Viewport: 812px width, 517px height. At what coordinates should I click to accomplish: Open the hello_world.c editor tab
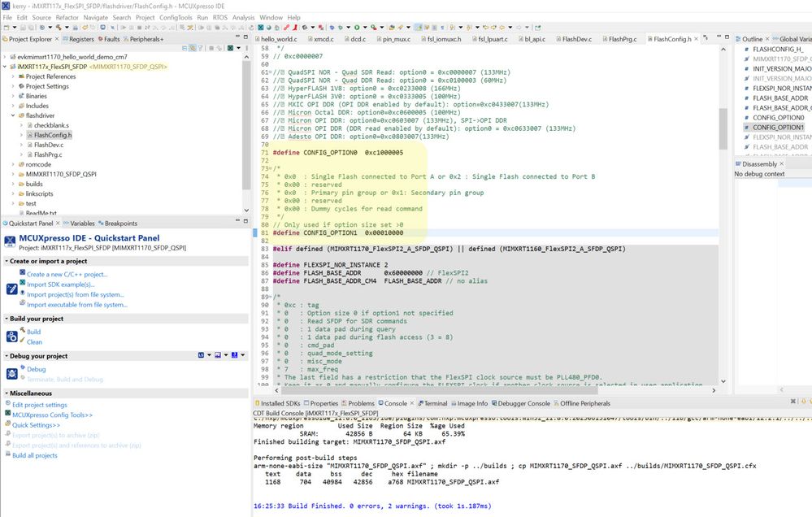275,39
